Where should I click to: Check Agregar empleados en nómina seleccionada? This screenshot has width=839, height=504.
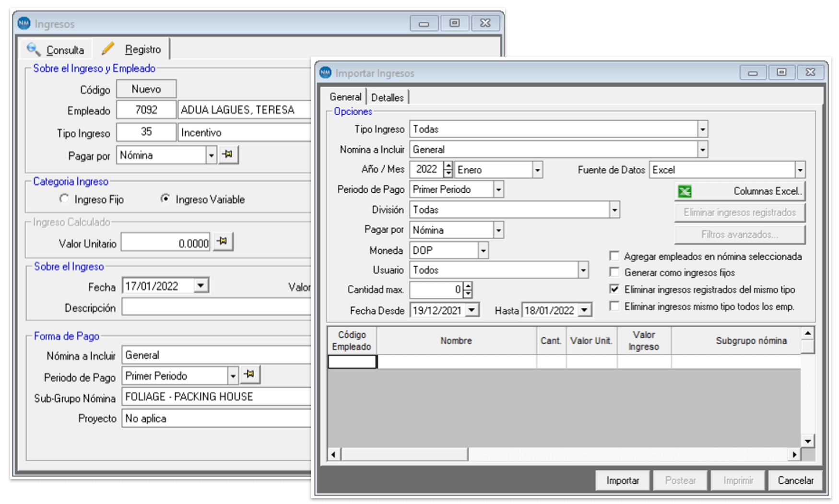pyautogui.click(x=614, y=256)
